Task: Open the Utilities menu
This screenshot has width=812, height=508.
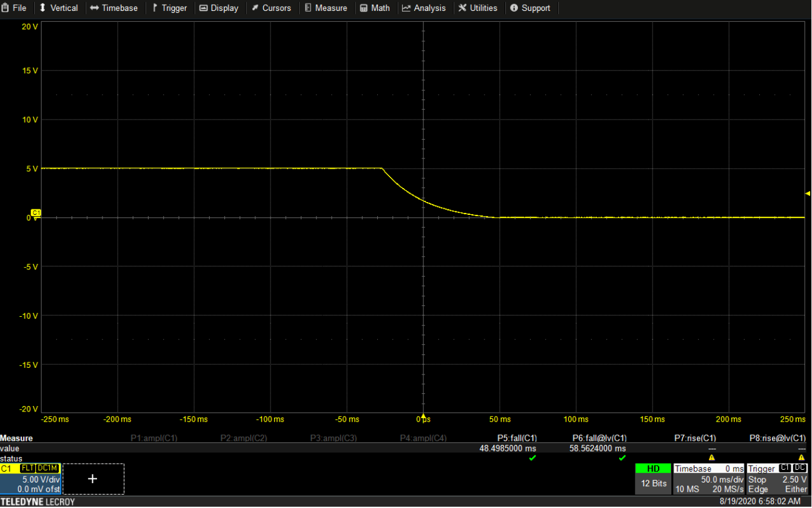Action: [477, 8]
